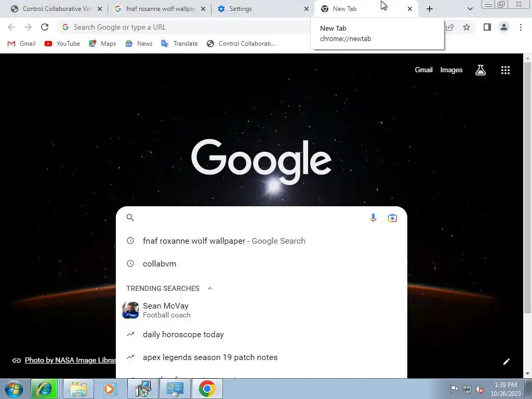Click the Chrome icon on the taskbar
This screenshot has height=399, width=532.
point(207,389)
